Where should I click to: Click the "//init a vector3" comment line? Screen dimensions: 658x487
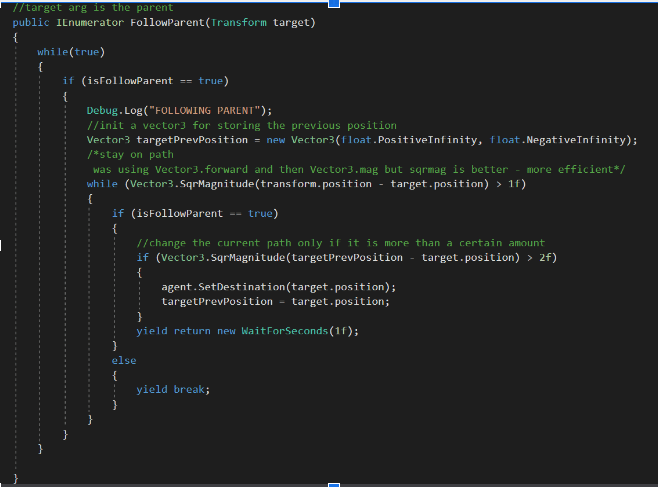click(x=242, y=125)
